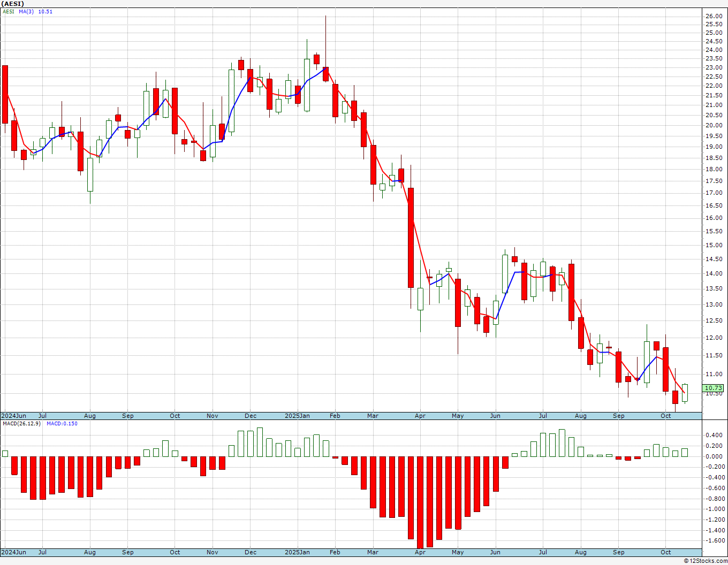Click Feb on the MACD panel time axis
The image size is (728, 565).
pyautogui.click(x=335, y=552)
